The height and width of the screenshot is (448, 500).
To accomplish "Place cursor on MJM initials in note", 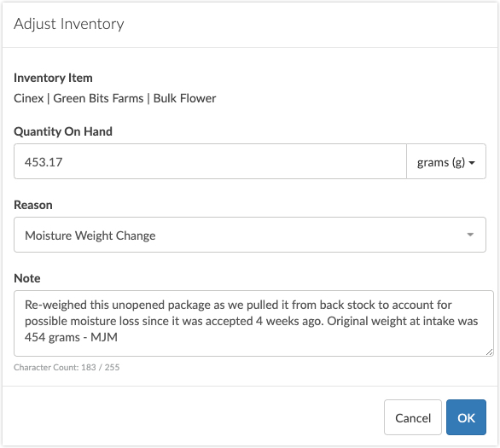I will pyautogui.click(x=104, y=337).
